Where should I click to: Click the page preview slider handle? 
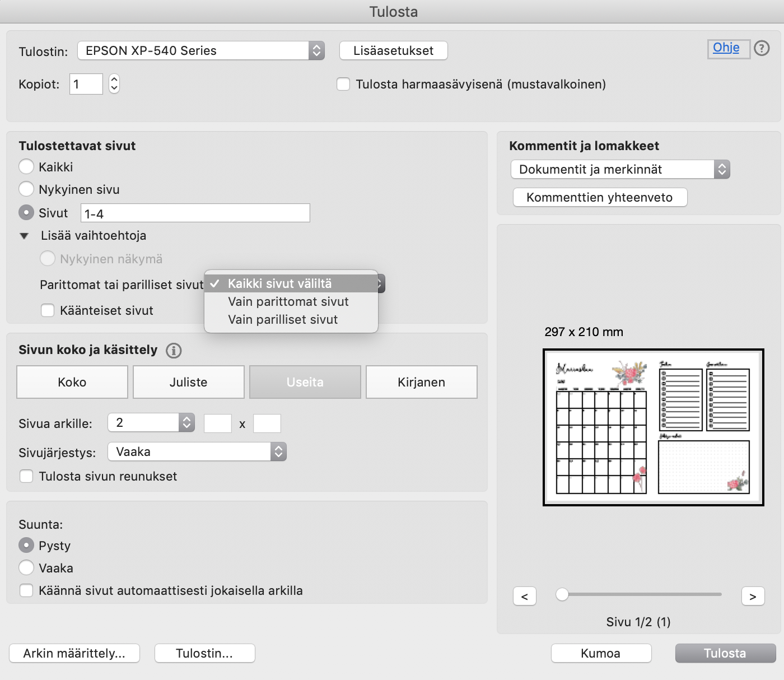point(562,594)
